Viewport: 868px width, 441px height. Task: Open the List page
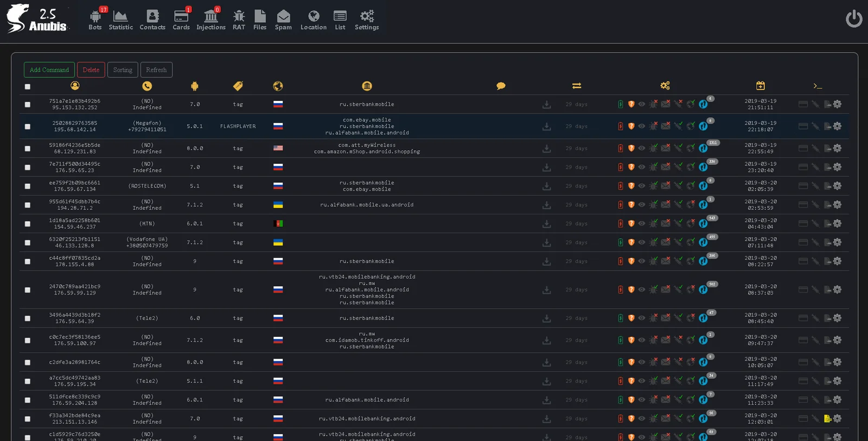(340, 20)
